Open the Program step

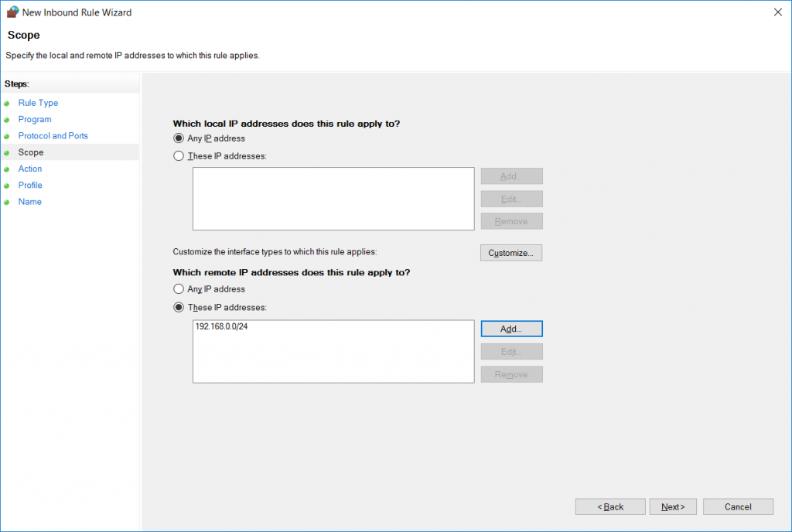[x=34, y=119]
